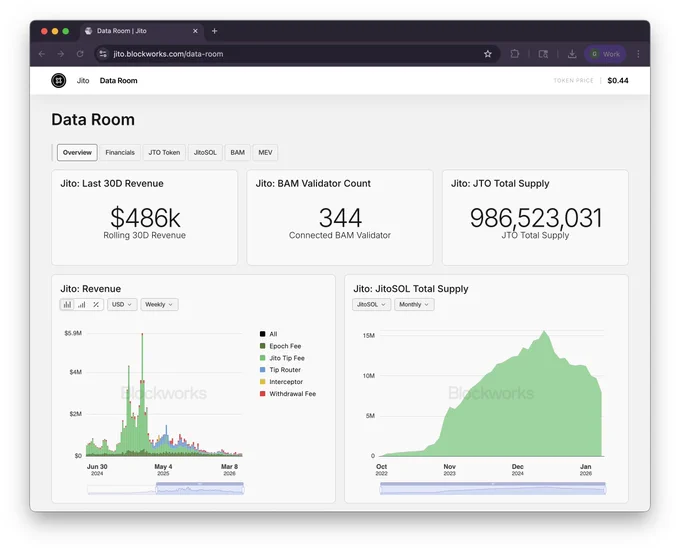
Task: Open the browser three-dot menu
Action: tap(638, 54)
